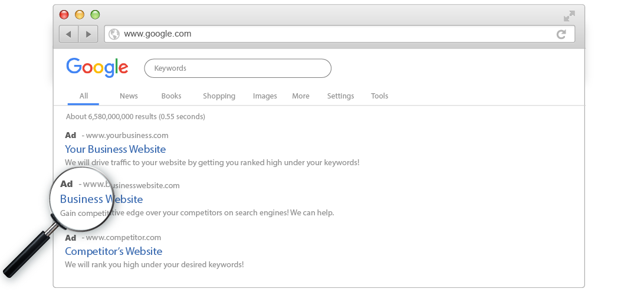This screenshot has height=295, width=644.
Task: Focus the www.google.com address bar
Action: click(x=339, y=34)
